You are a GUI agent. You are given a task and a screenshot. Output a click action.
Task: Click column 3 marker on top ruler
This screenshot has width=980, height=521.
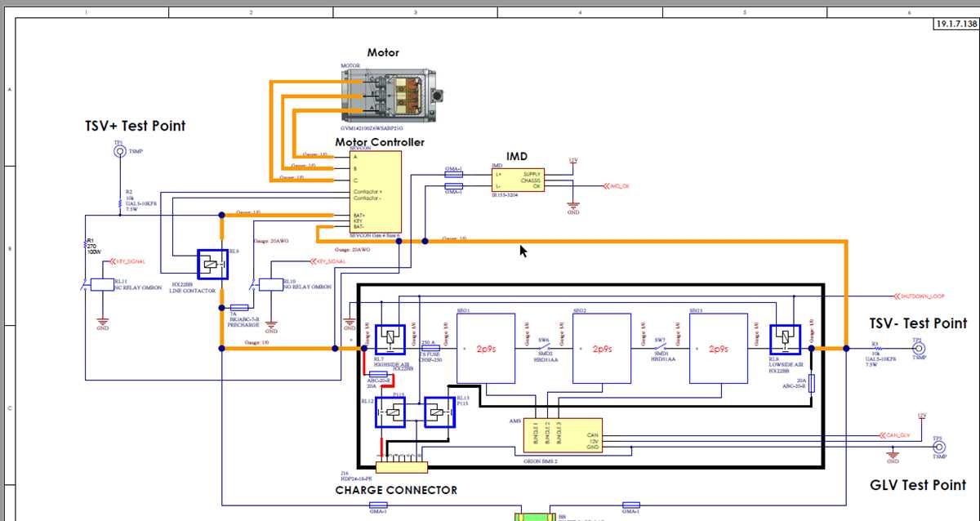415,12
